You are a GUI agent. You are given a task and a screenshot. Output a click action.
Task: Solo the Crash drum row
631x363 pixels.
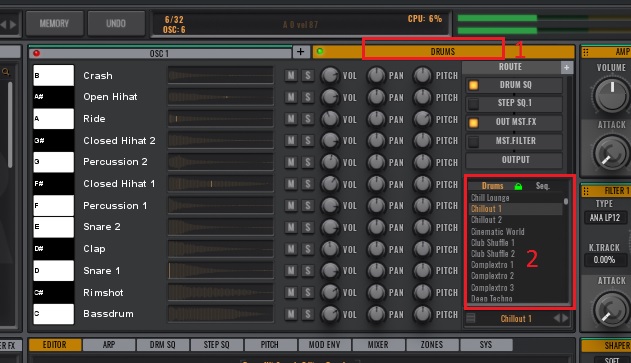pos(308,75)
